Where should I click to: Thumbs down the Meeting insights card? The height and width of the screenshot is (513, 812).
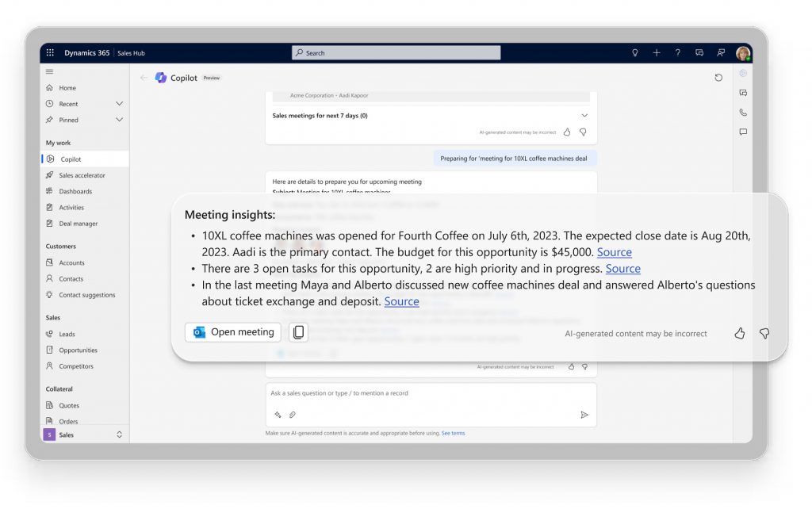coord(764,333)
